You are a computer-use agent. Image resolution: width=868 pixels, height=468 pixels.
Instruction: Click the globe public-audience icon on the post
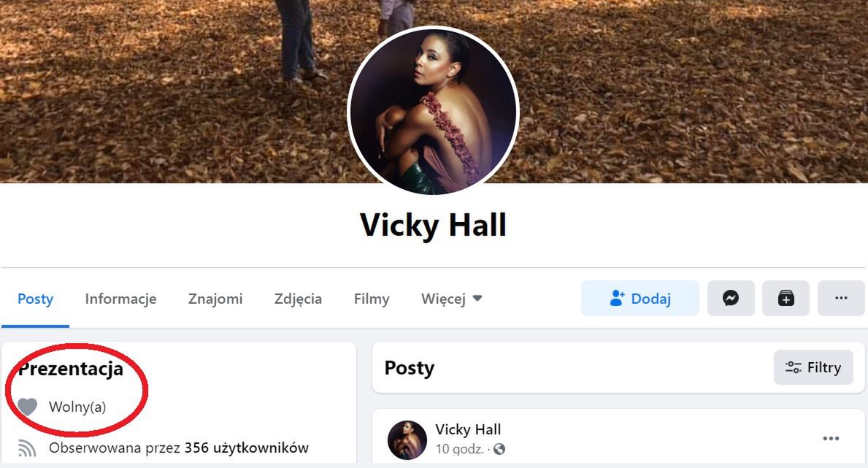click(499, 449)
